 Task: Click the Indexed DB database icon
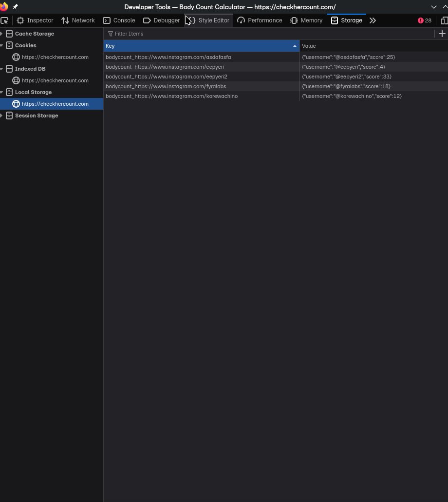(9, 69)
